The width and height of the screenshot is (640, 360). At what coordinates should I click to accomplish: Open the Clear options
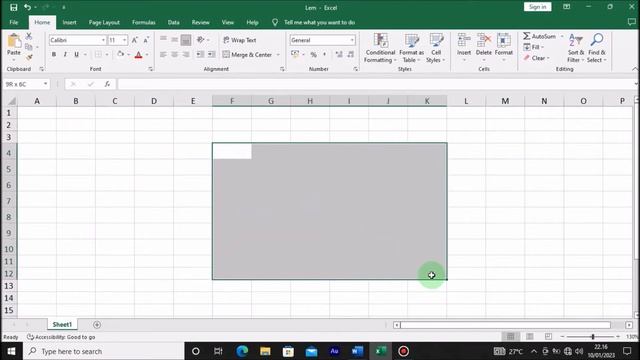click(x=536, y=58)
